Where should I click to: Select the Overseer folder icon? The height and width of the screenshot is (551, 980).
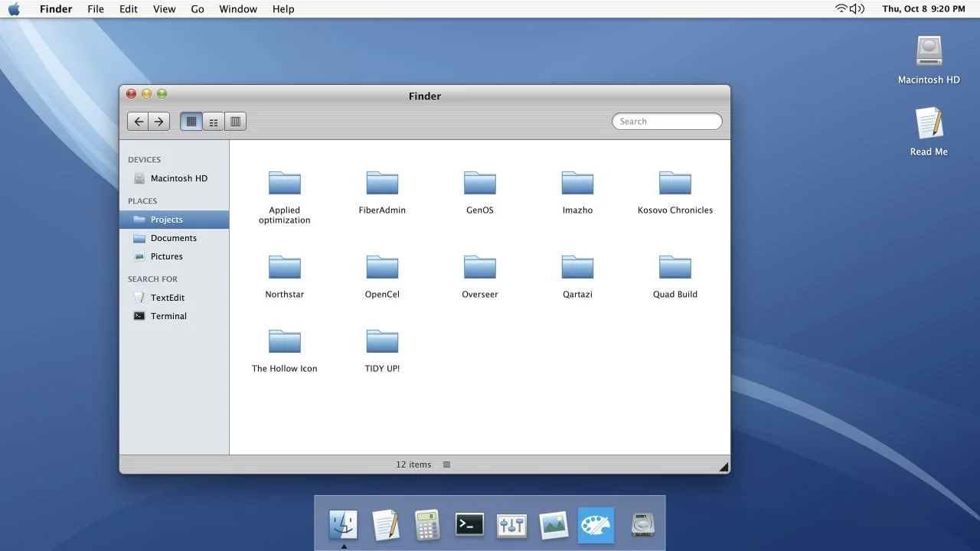pos(480,267)
